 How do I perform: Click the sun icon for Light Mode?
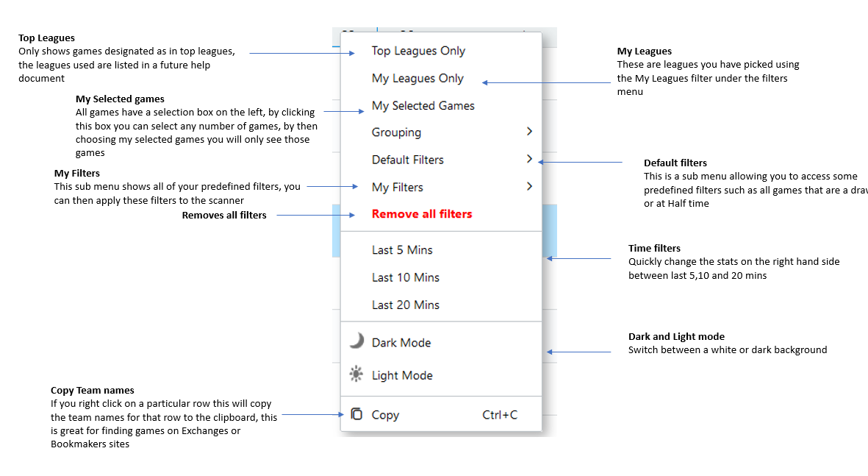[356, 374]
